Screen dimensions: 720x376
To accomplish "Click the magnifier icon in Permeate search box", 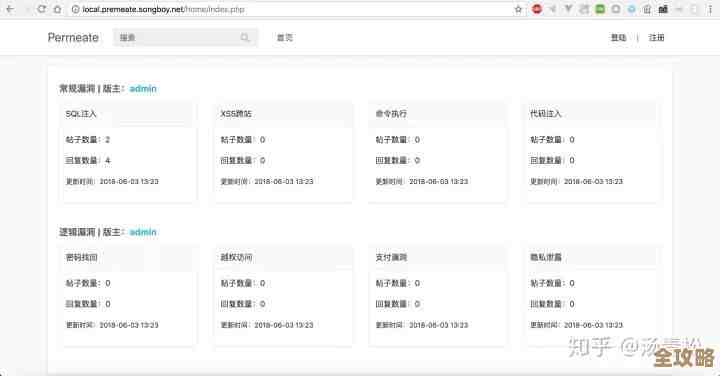I will coord(245,38).
